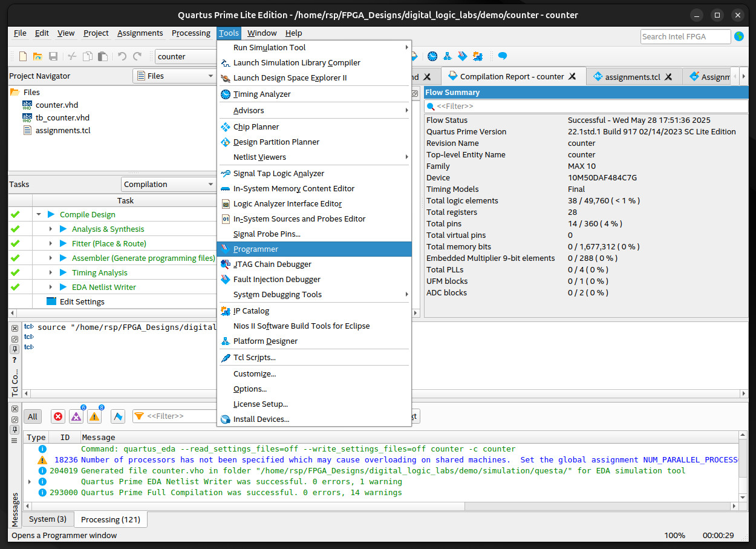Screen dimensions: 756x549
Task: Launch Chip Planner from the Tools menu
Action: [x=256, y=127]
